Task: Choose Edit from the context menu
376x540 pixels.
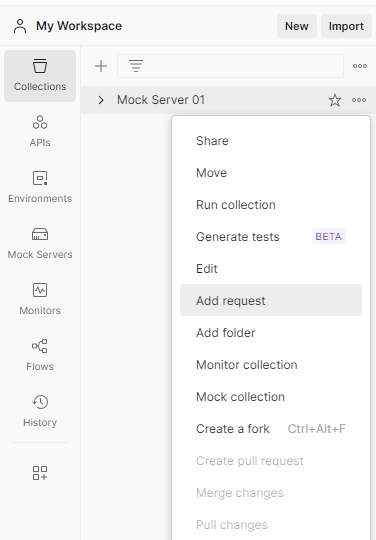Action: coord(271,269)
